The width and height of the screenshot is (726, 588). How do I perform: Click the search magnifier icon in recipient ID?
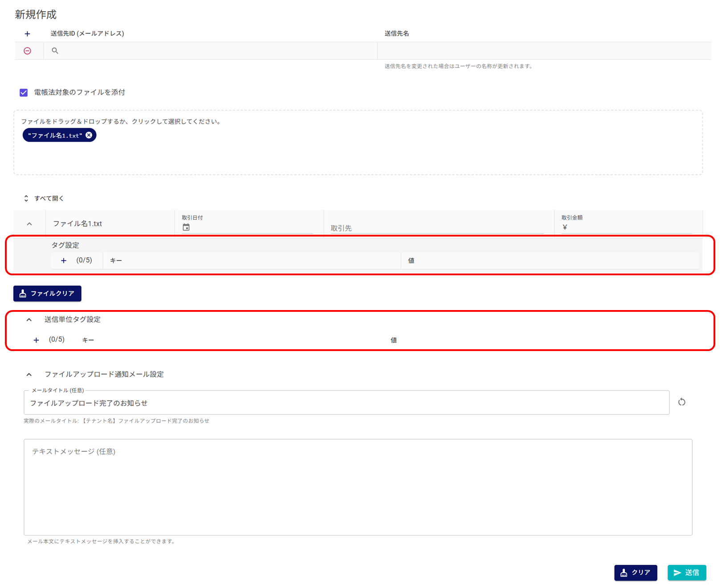[x=55, y=51]
